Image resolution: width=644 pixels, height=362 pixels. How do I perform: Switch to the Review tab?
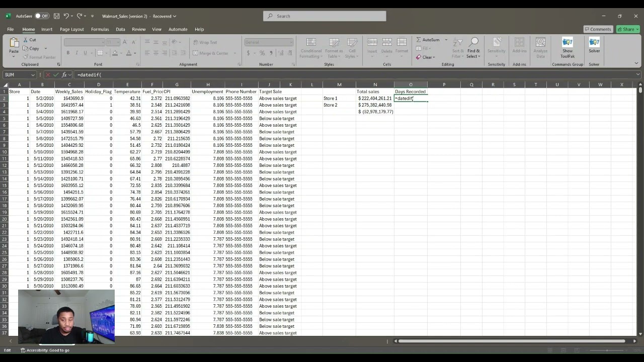click(138, 29)
